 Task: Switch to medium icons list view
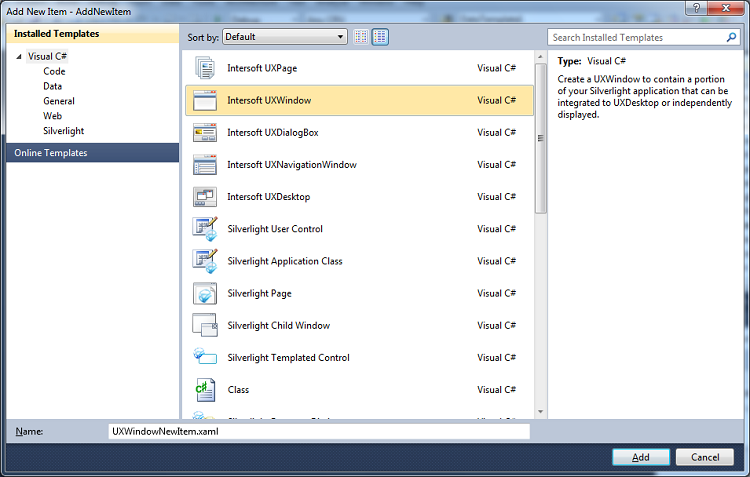[380, 37]
